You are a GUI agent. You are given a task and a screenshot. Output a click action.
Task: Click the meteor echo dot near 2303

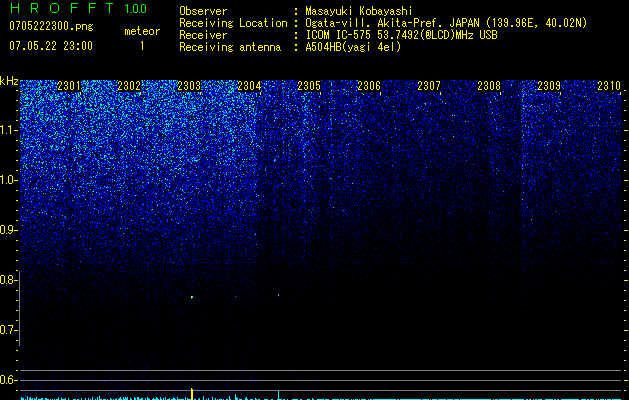coord(192,297)
